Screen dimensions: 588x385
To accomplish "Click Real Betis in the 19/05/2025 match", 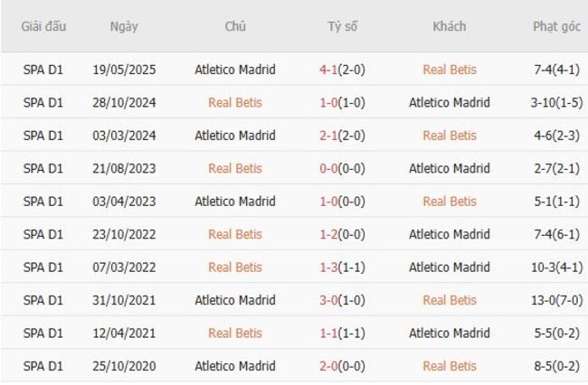I will [450, 70].
